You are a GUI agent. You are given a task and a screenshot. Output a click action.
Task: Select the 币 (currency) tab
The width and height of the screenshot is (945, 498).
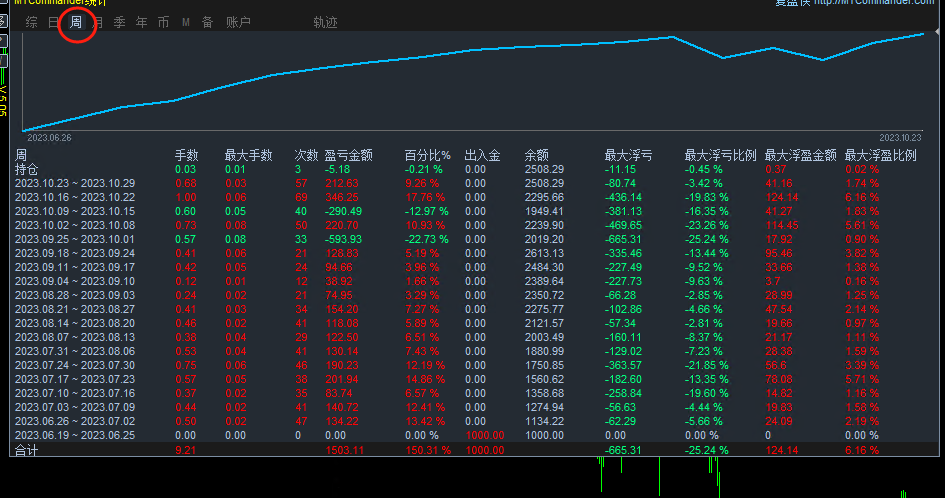164,22
